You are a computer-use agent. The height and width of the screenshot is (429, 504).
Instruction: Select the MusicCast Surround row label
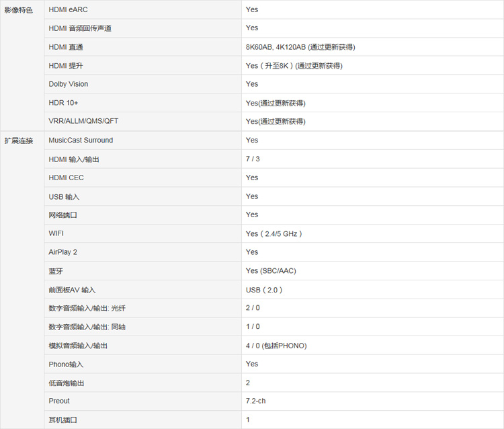tap(81, 141)
